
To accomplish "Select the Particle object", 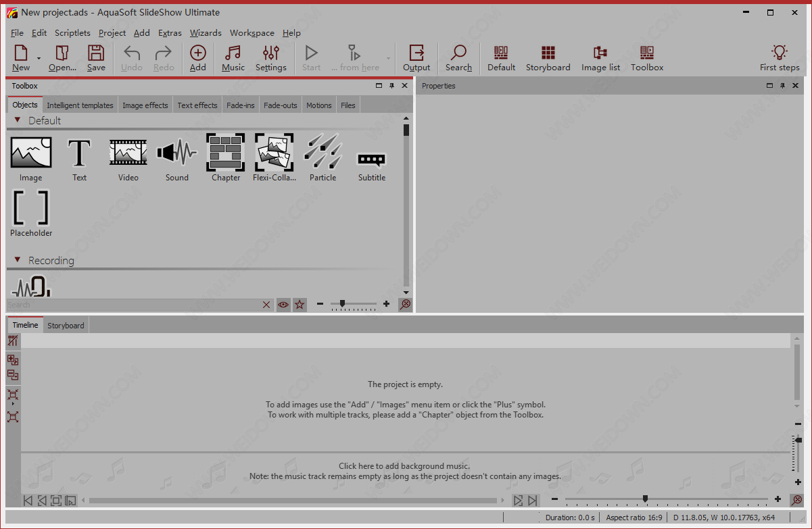I will (x=323, y=157).
